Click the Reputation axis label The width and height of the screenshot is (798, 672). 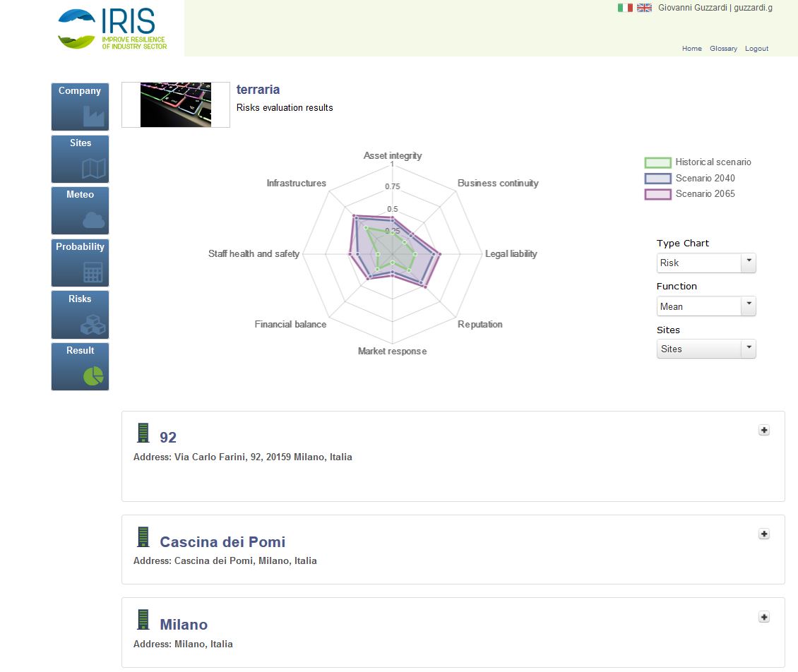point(480,325)
